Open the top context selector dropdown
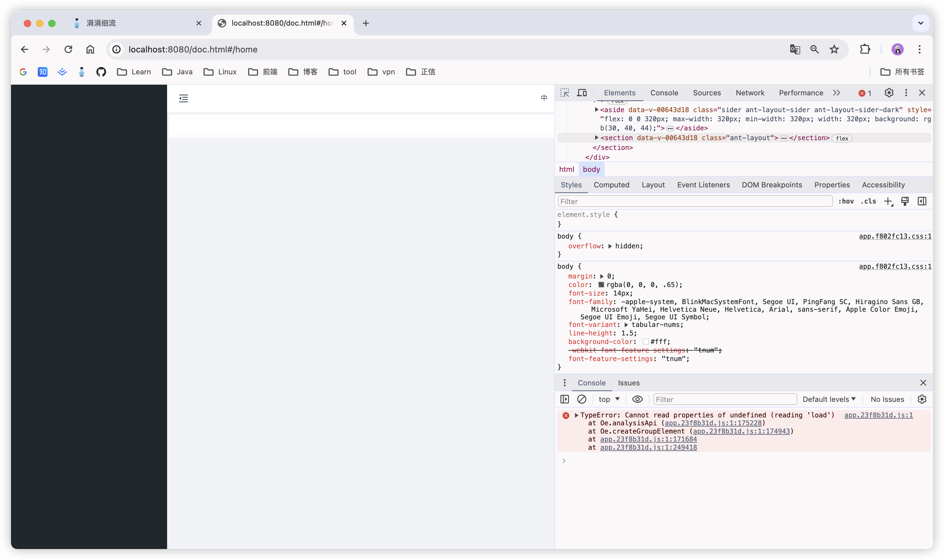944x560 pixels. tap(609, 399)
